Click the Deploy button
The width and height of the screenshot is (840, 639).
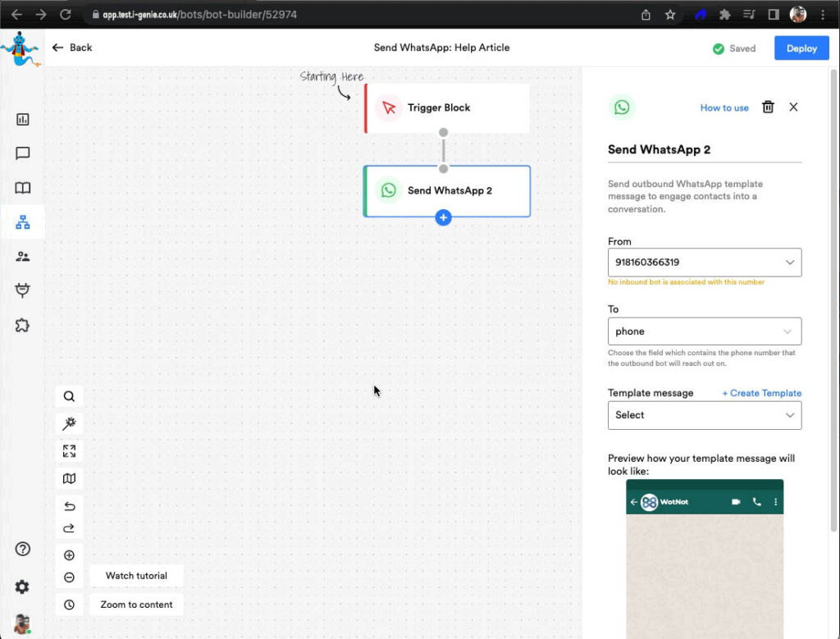[x=801, y=48]
